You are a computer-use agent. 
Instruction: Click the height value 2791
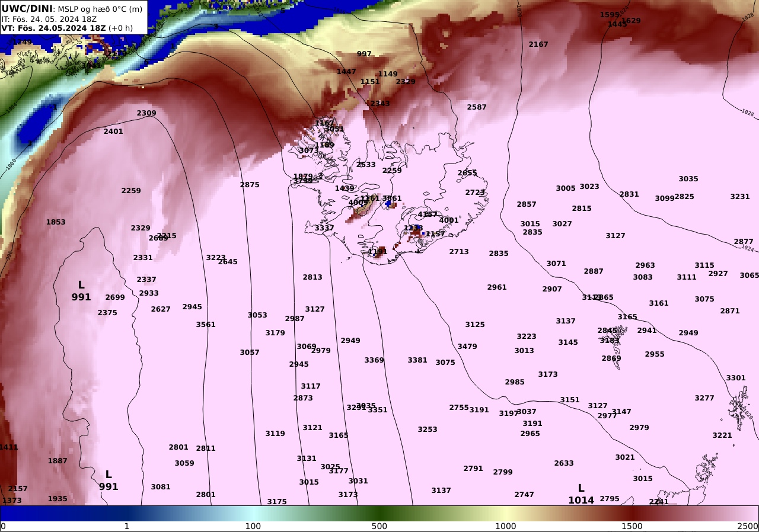click(x=473, y=469)
